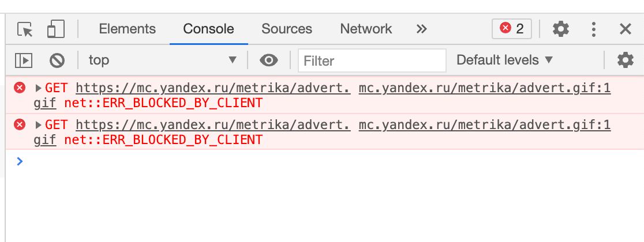Switch to the Sources tab
This screenshot has width=644, height=242.
(286, 29)
